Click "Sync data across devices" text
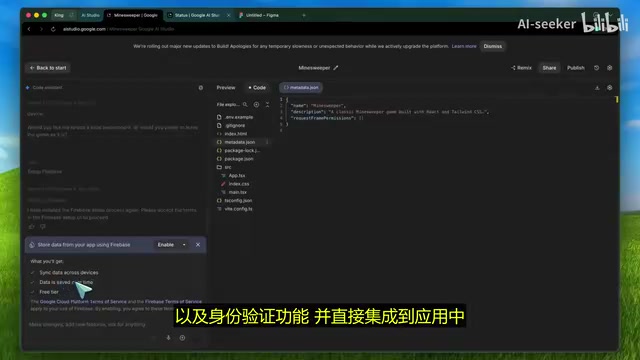This screenshot has height=360, width=640. (69, 272)
